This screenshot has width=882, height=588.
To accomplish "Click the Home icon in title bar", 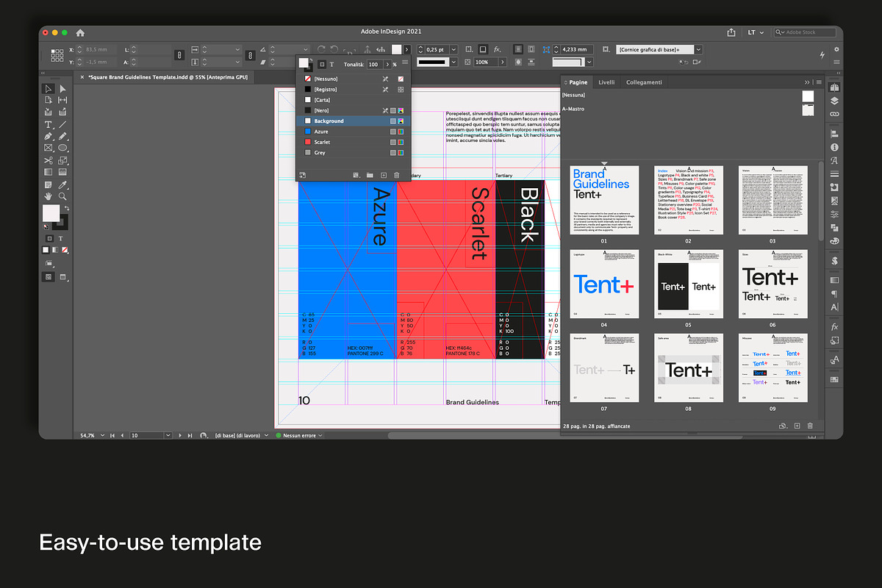I will [x=80, y=32].
